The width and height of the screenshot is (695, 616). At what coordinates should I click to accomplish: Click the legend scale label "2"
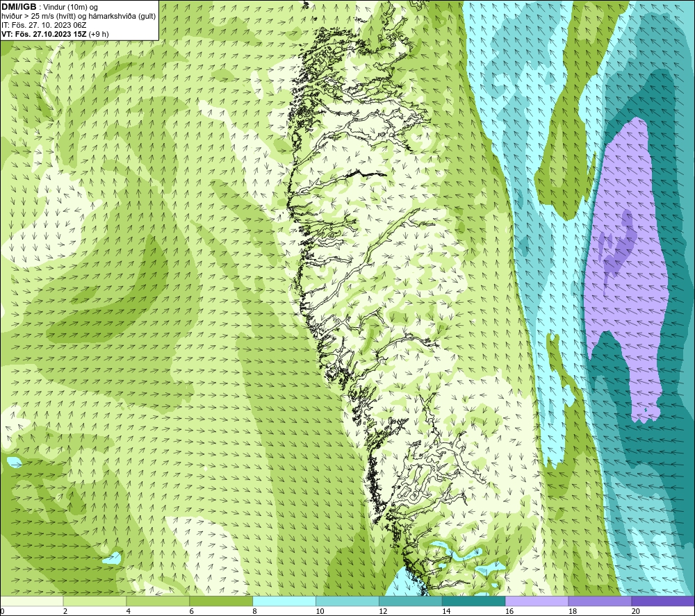[x=65, y=612]
